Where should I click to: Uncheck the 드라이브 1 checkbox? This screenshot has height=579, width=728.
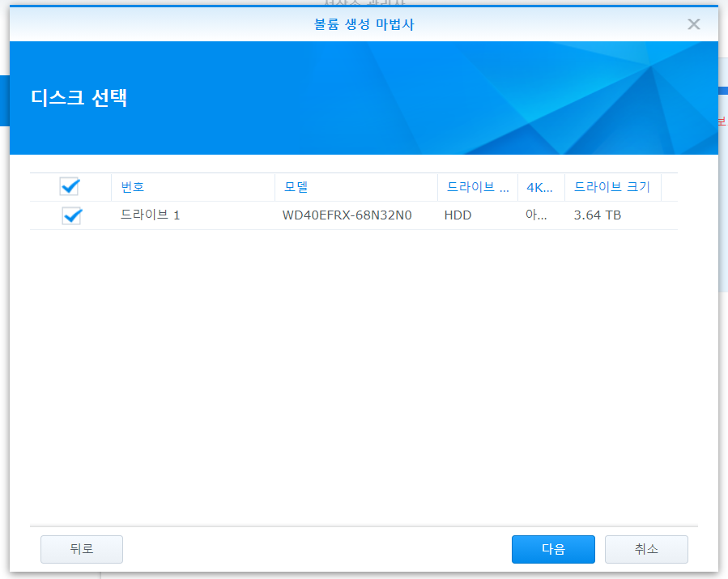[72, 215]
